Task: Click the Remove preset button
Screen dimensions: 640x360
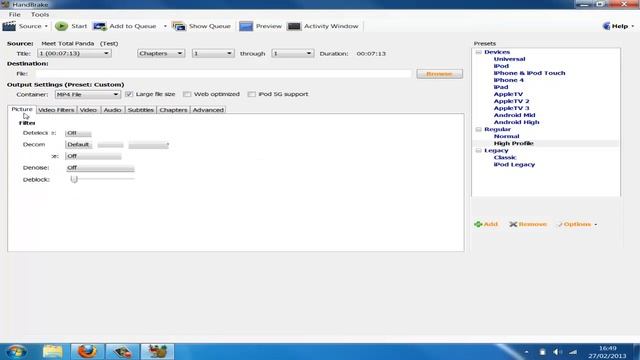Action: (528, 224)
